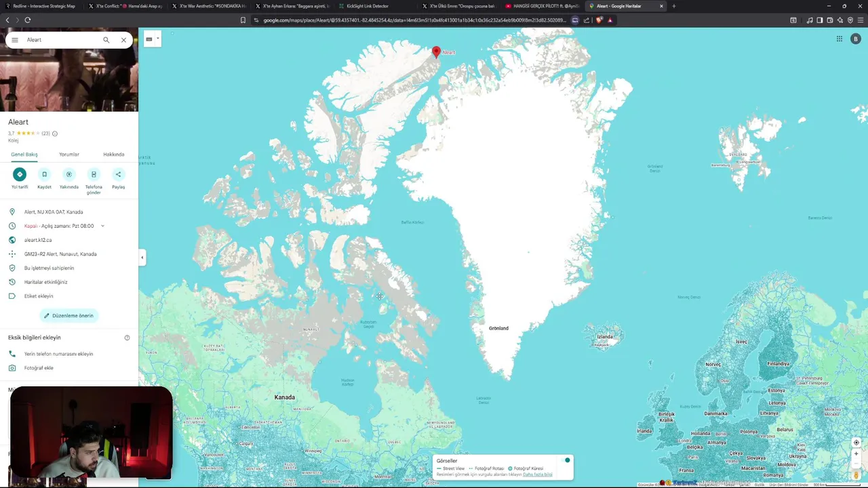The image size is (868, 488).
Task: Click the Google account avatar B
Action: click(x=856, y=39)
